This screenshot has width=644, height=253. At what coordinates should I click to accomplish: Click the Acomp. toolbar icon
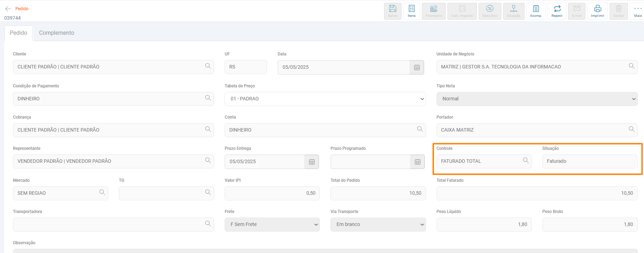click(536, 11)
